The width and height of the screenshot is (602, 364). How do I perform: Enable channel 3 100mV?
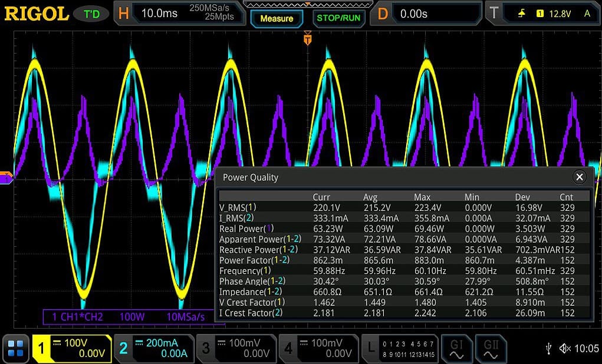pos(236,348)
